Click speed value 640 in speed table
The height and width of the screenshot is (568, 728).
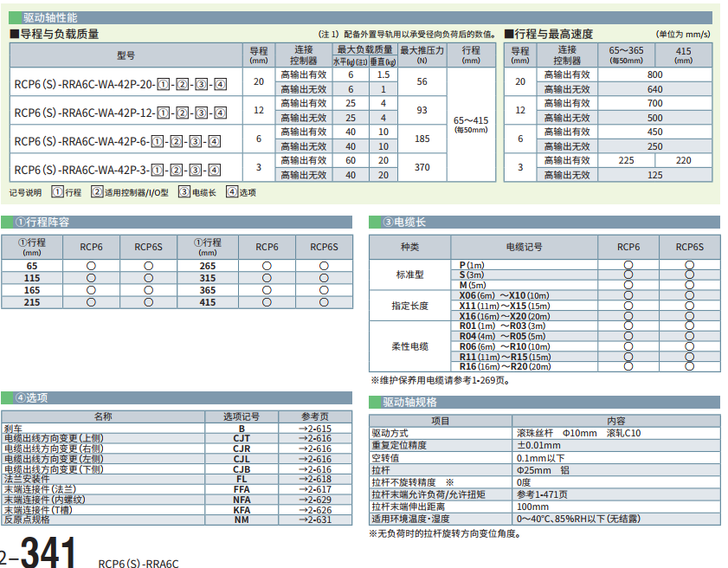[x=654, y=89]
